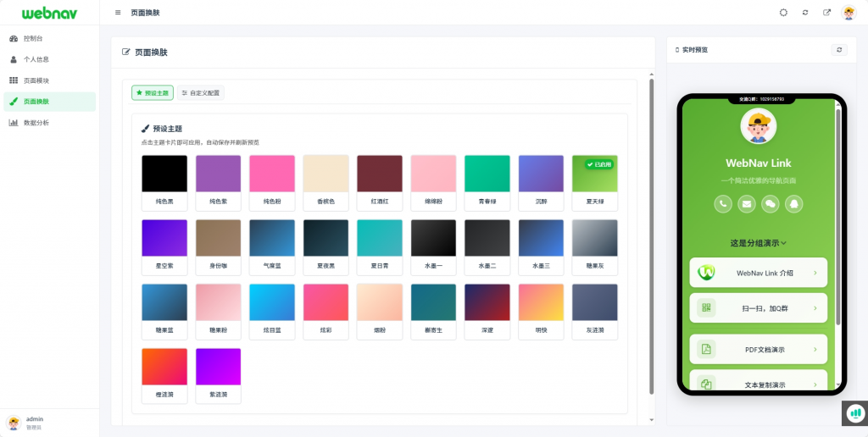
Task: Open the WebNav Link 介绍 entry
Action: (x=758, y=273)
